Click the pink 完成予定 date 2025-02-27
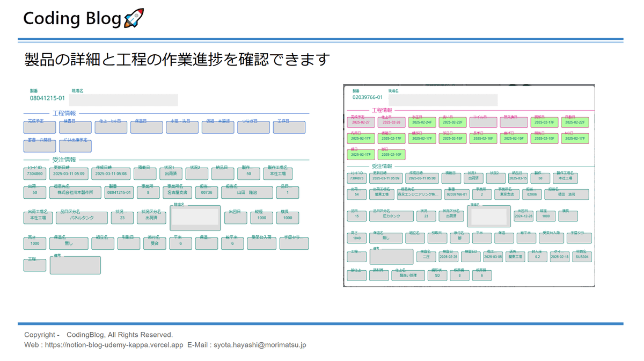644x361 pixels. pos(361,122)
